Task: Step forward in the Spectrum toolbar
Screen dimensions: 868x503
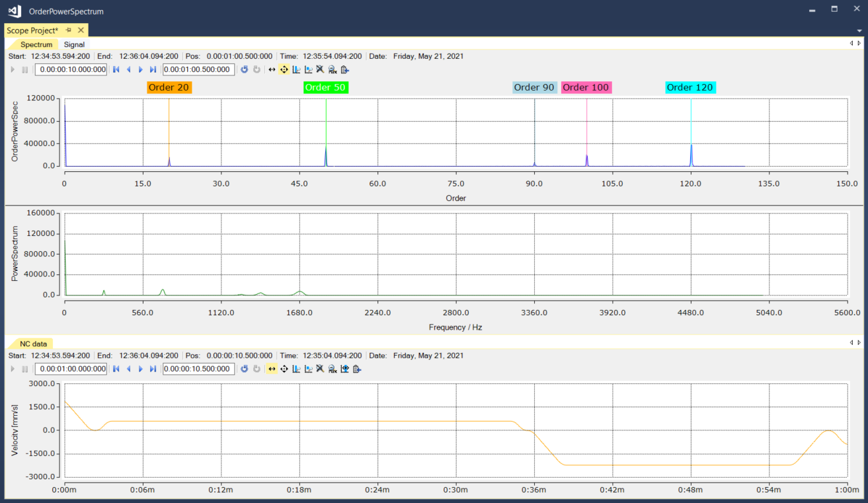Action: (141, 69)
